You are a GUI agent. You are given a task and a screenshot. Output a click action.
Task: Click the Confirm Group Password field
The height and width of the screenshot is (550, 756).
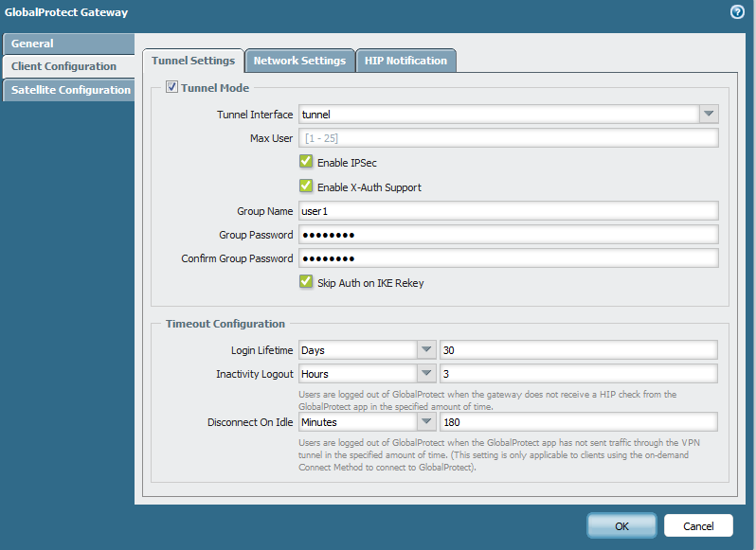[508, 258]
